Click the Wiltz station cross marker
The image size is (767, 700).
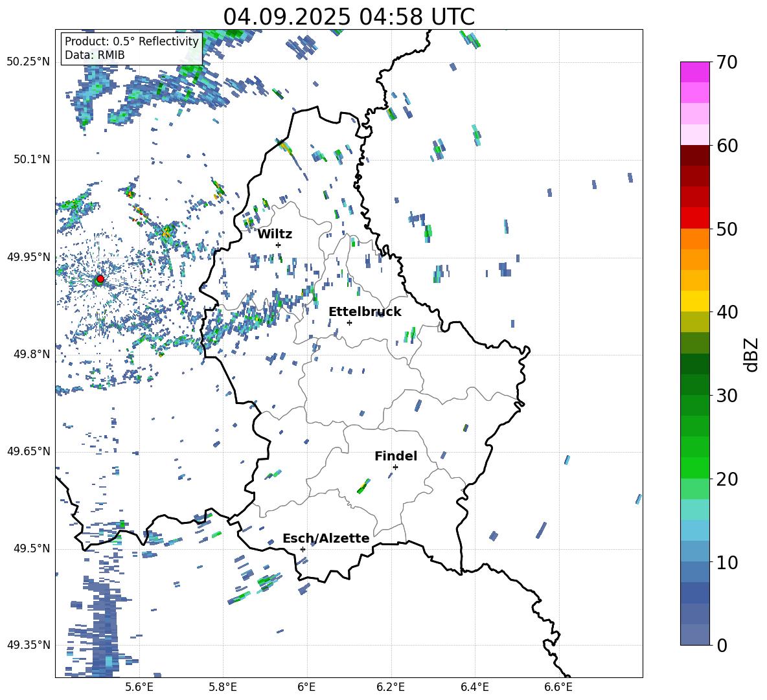(x=279, y=245)
